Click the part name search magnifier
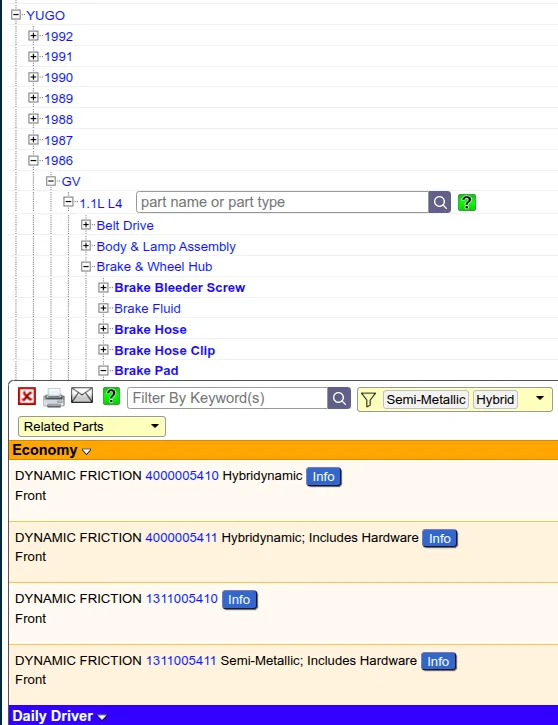 click(440, 202)
